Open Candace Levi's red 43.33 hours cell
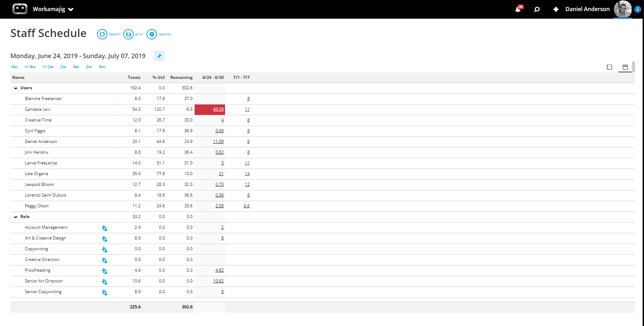The height and width of the screenshot is (326, 644). (210, 109)
